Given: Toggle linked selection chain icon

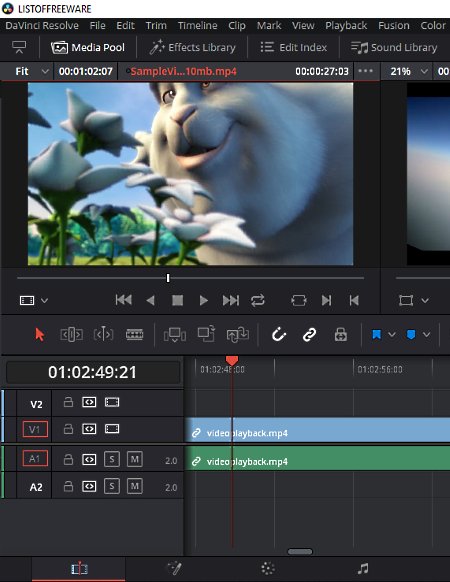Looking at the screenshot, I should (309, 334).
